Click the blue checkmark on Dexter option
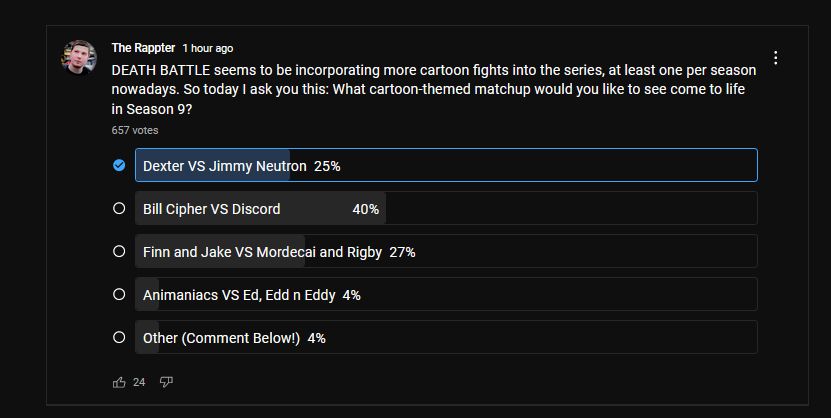The height and width of the screenshot is (418, 831). [x=119, y=165]
